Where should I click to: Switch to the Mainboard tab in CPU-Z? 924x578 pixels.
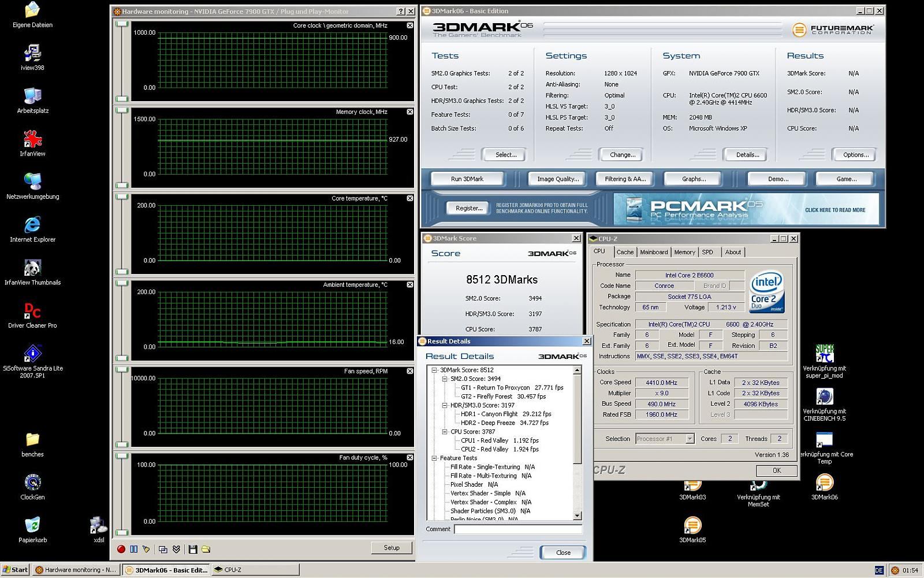(x=654, y=252)
